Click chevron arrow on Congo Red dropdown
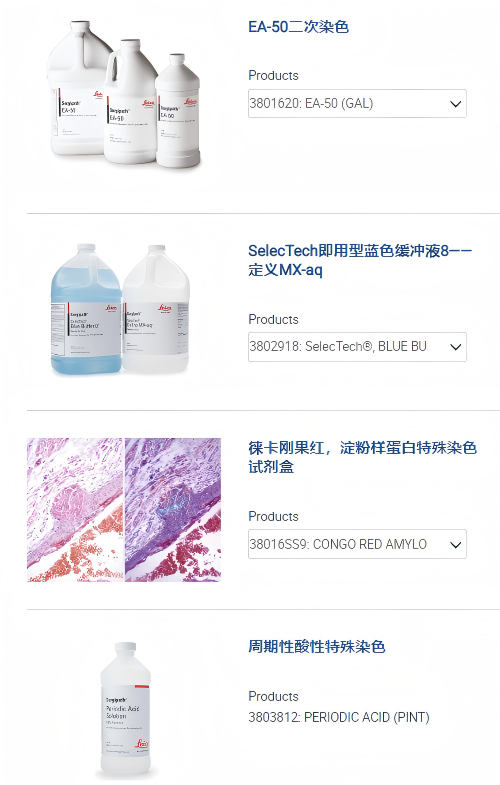 coord(455,545)
